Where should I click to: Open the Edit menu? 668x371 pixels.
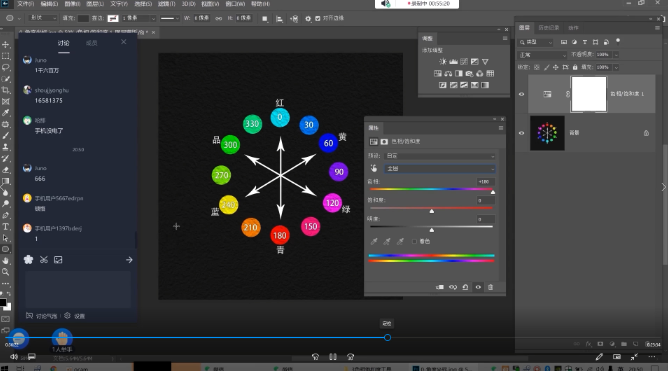click(49, 4)
